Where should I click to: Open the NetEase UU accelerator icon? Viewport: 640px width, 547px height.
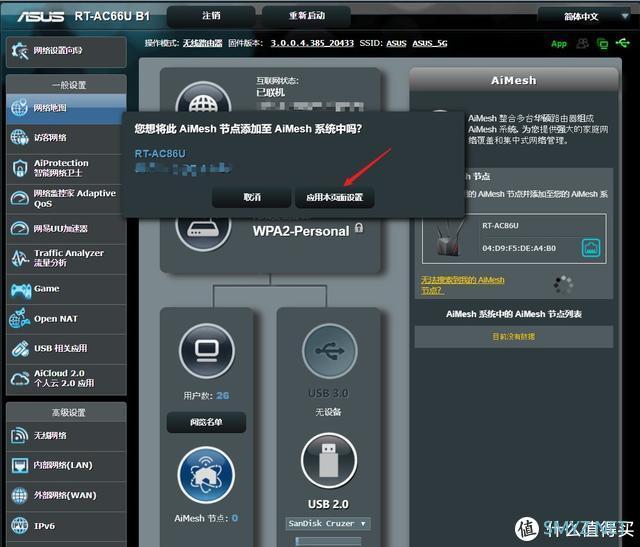(x=19, y=228)
